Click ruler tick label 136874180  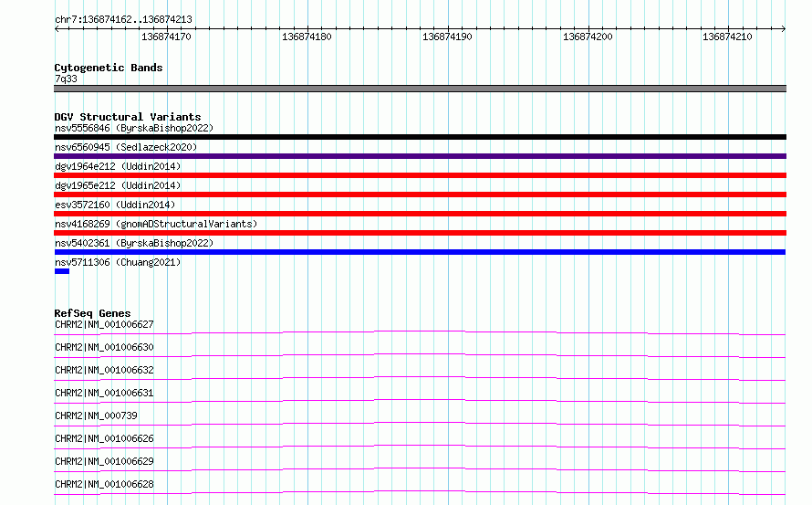307,37
